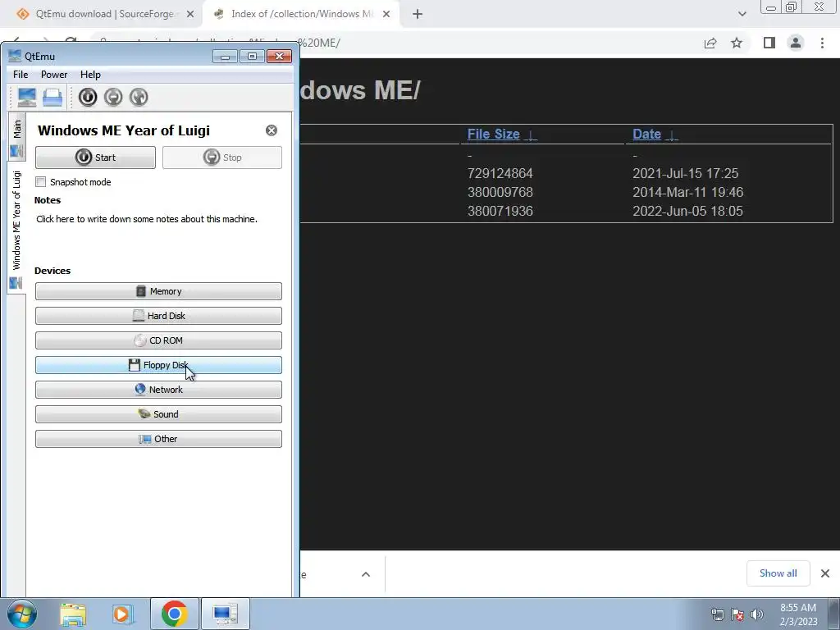Screen dimensions: 840x630
Task: Sort listing by File Size header
Action: (493, 134)
